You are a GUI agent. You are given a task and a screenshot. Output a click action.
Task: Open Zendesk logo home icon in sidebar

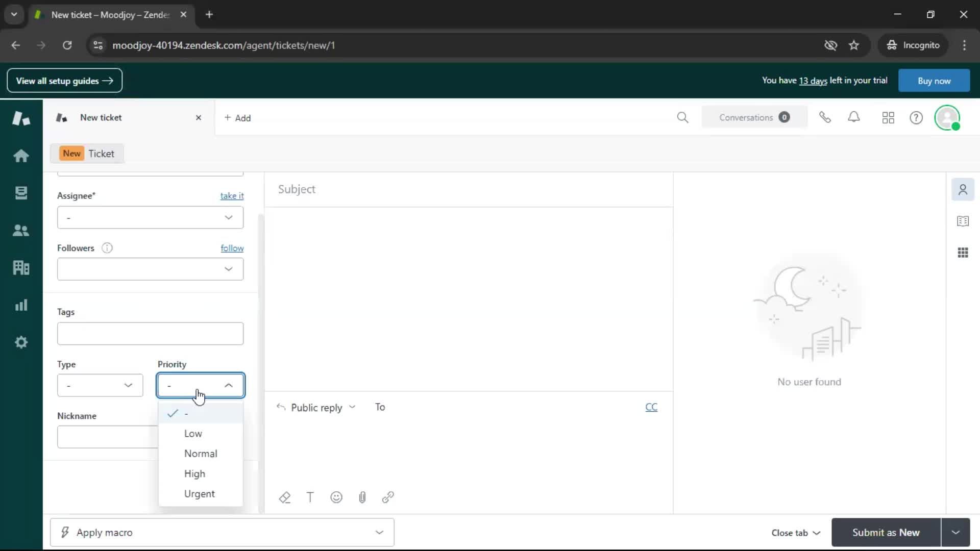click(x=21, y=118)
